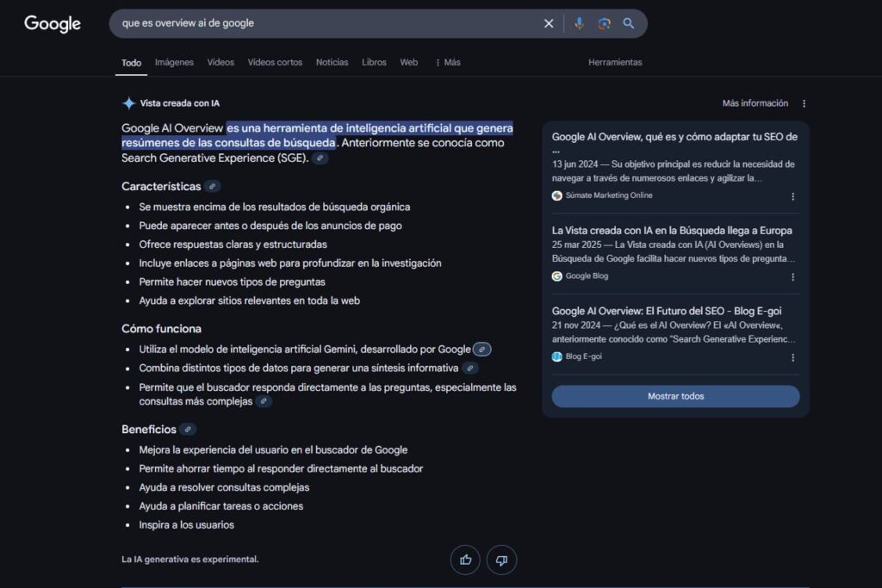Open La Vista creada con IA llega a Europa
This screenshot has width=882, height=588.
point(672,231)
